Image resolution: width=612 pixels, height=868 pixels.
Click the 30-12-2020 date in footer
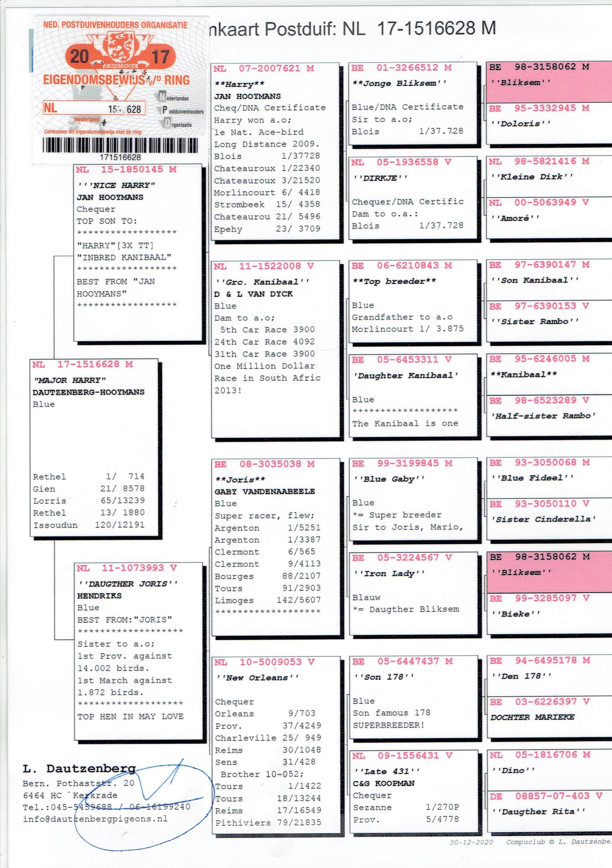click(471, 842)
